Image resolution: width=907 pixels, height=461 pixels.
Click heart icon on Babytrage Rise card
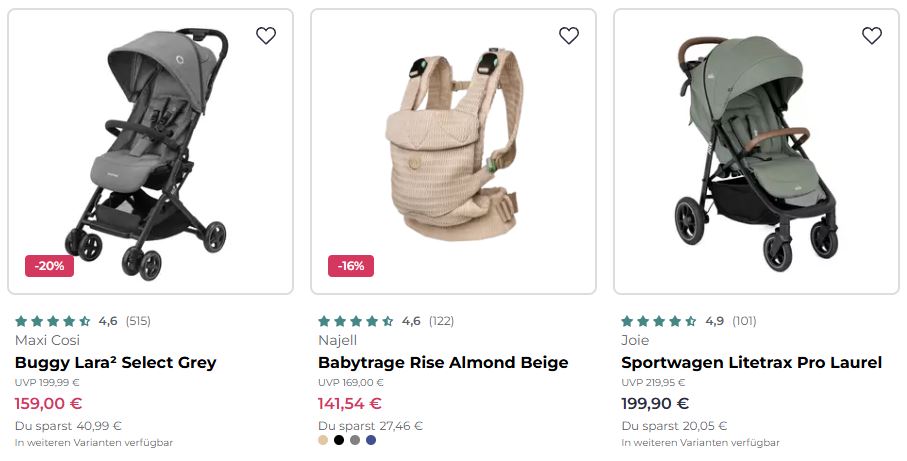(x=569, y=36)
